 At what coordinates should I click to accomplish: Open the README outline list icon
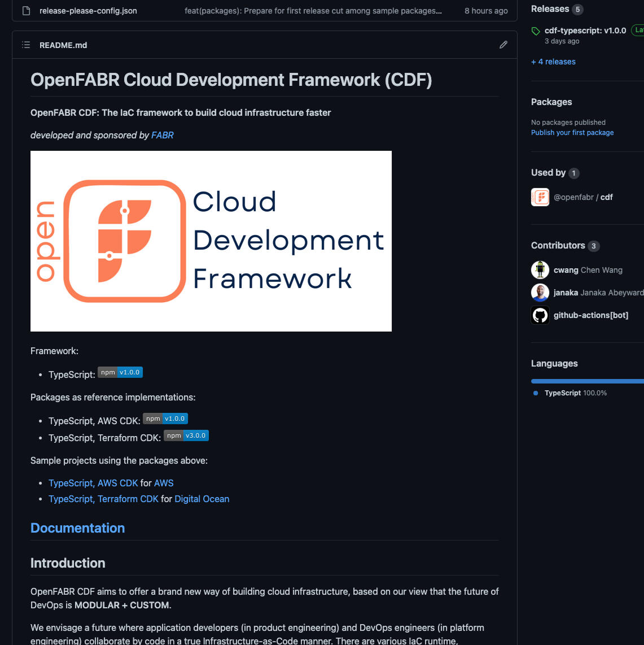click(x=26, y=45)
